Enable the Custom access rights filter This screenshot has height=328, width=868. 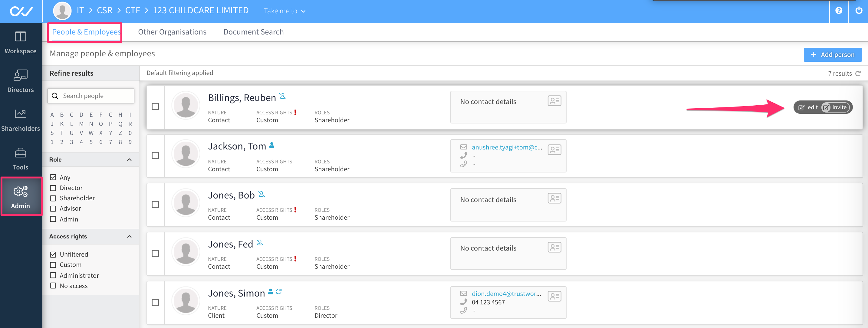53,265
